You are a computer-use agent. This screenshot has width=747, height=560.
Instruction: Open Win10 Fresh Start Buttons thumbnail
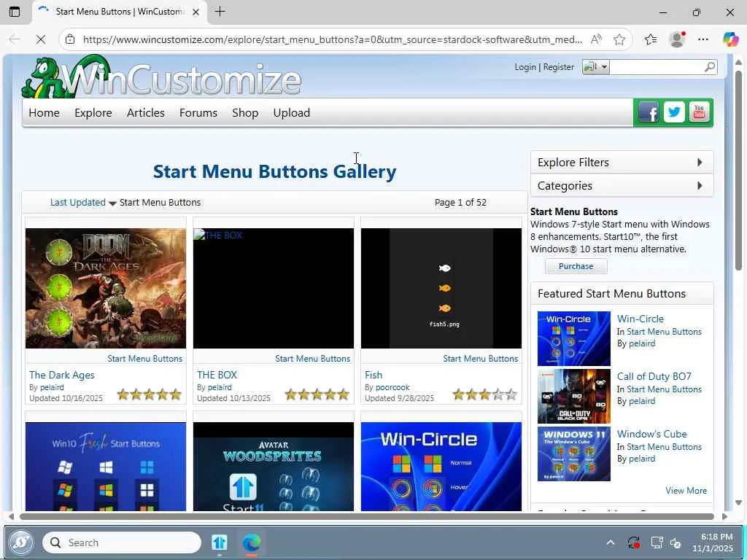pos(106,467)
